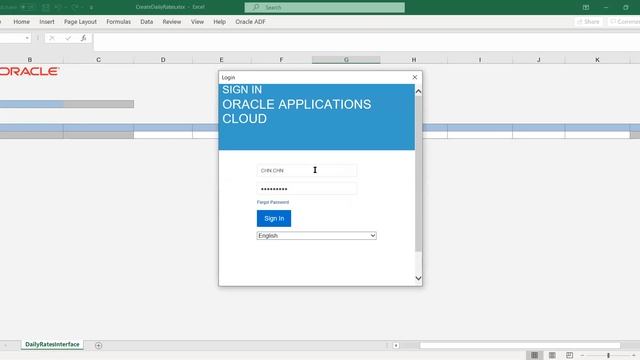Close the Login dialog
The height and width of the screenshot is (360, 640).
[415, 77]
